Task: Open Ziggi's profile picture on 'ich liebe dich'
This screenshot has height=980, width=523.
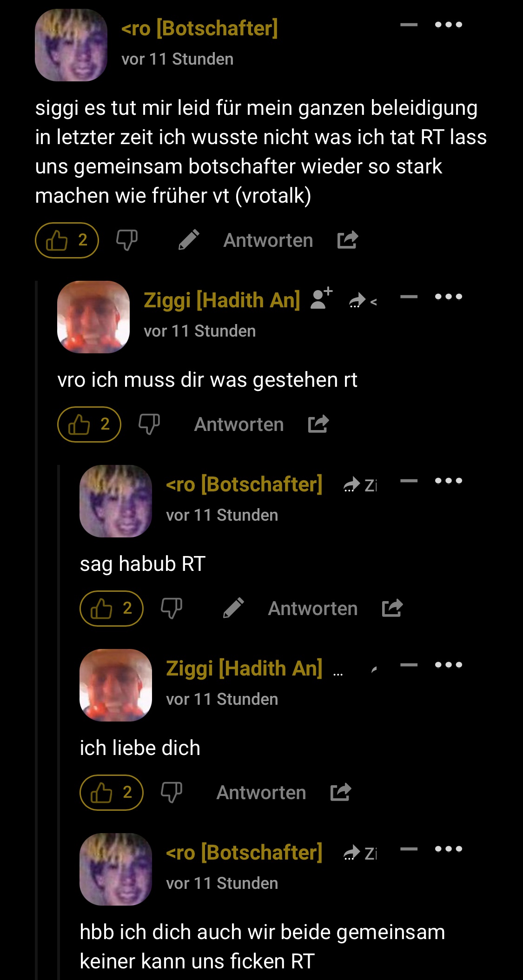Action: tap(116, 685)
